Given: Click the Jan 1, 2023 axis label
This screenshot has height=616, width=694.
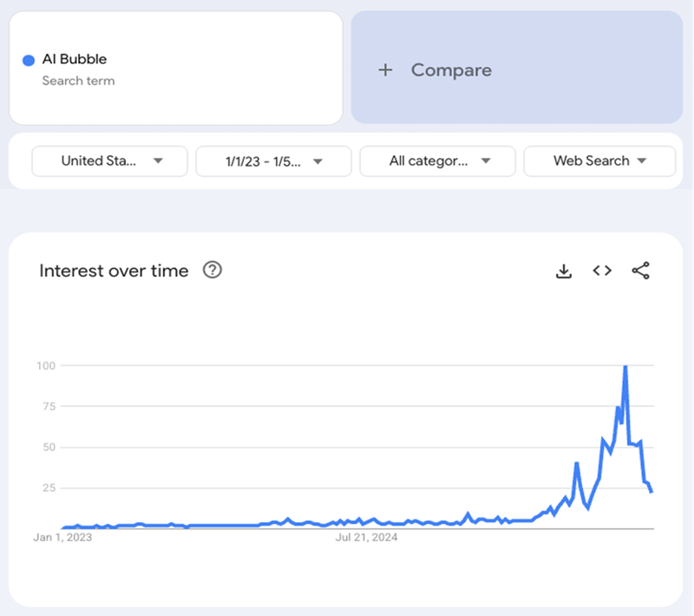Looking at the screenshot, I should [x=62, y=538].
